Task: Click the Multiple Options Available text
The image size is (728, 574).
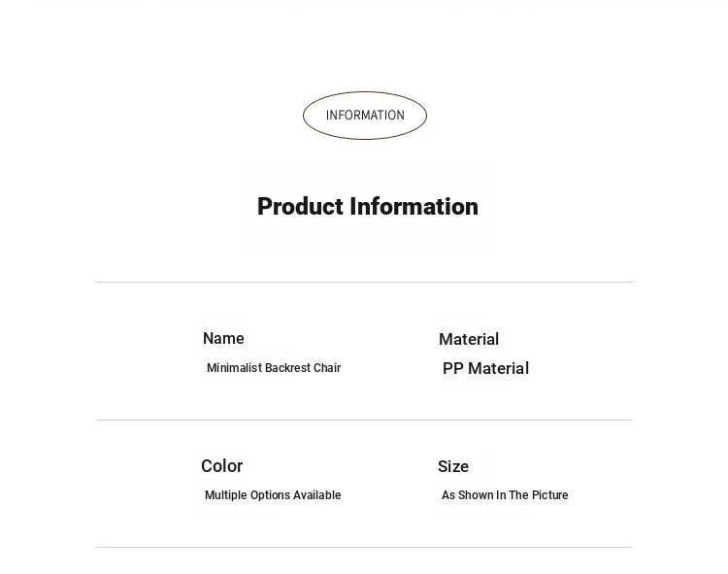Action: (273, 495)
